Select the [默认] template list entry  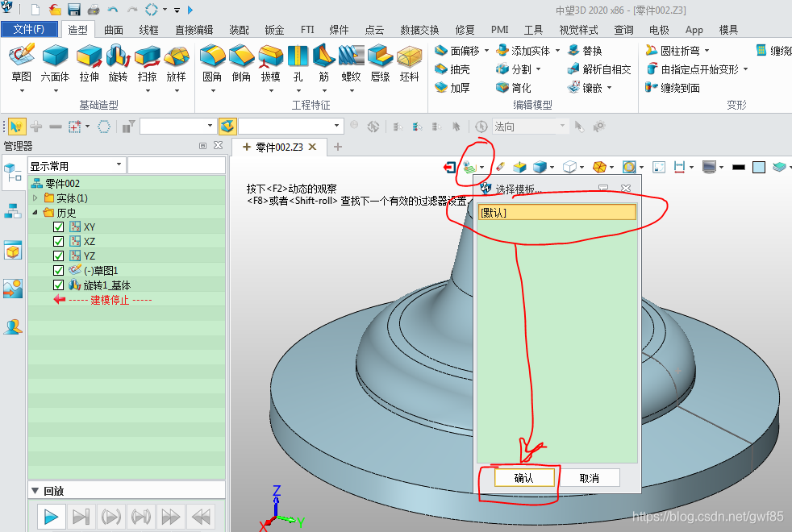pyautogui.click(x=556, y=213)
